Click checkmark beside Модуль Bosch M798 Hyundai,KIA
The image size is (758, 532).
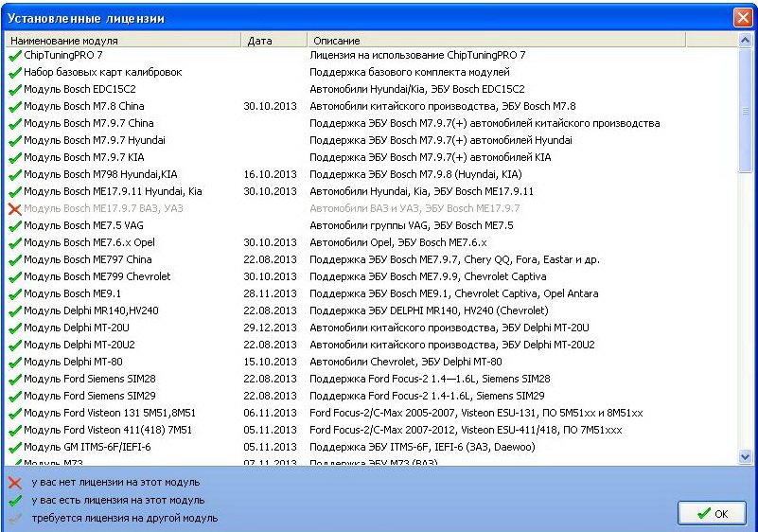(x=15, y=175)
